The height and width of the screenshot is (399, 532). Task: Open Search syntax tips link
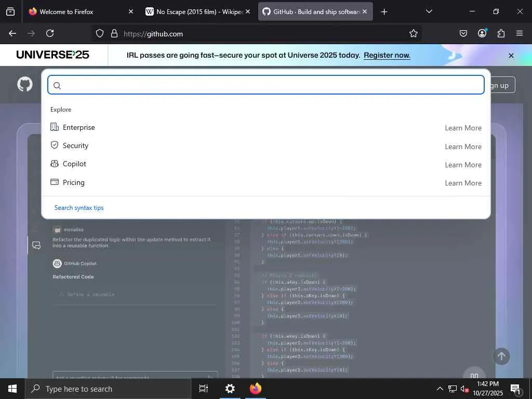[x=79, y=208]
